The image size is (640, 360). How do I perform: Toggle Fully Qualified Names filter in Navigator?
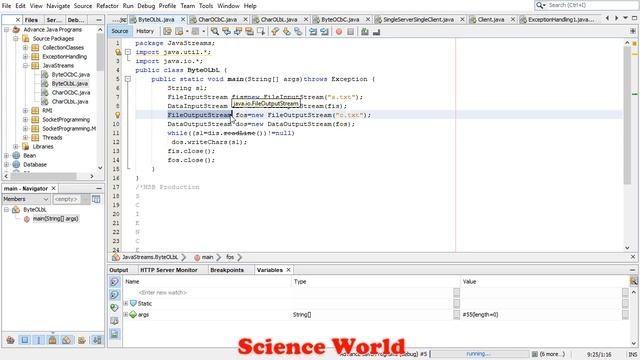click(x=82, y=340)
